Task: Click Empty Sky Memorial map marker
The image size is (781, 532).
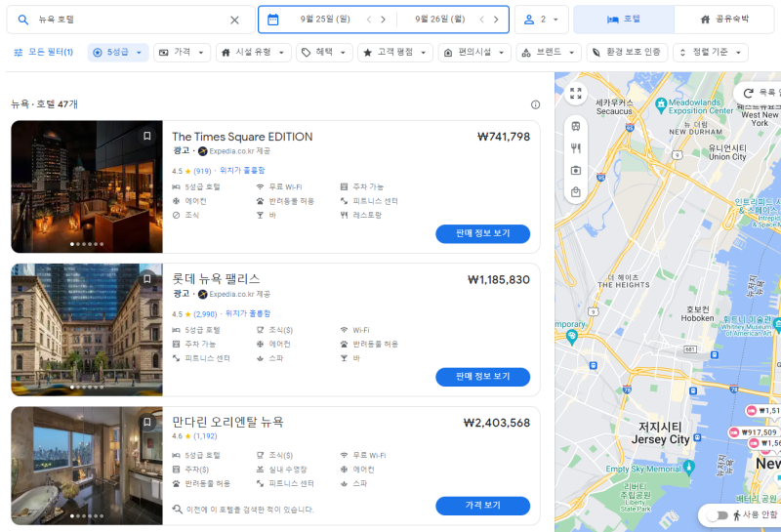Action: (x=689, y=468)
